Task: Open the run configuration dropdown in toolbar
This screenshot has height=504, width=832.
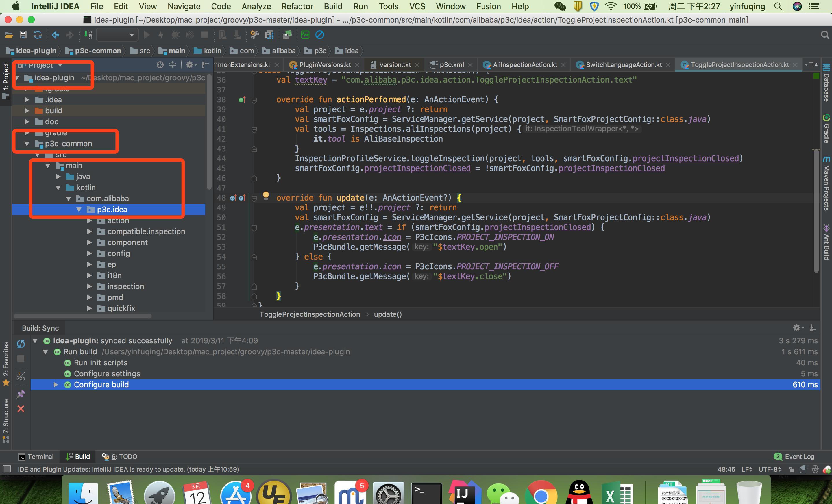Action: (x=117, y=35)
